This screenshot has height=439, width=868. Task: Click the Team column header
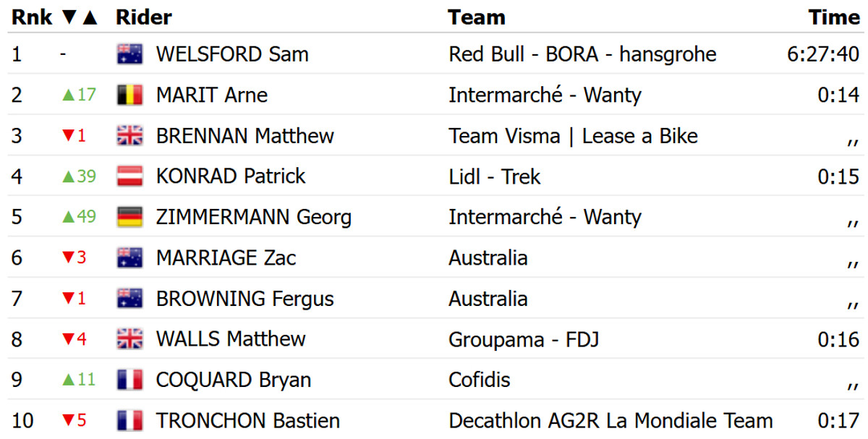tap(476, 17)
